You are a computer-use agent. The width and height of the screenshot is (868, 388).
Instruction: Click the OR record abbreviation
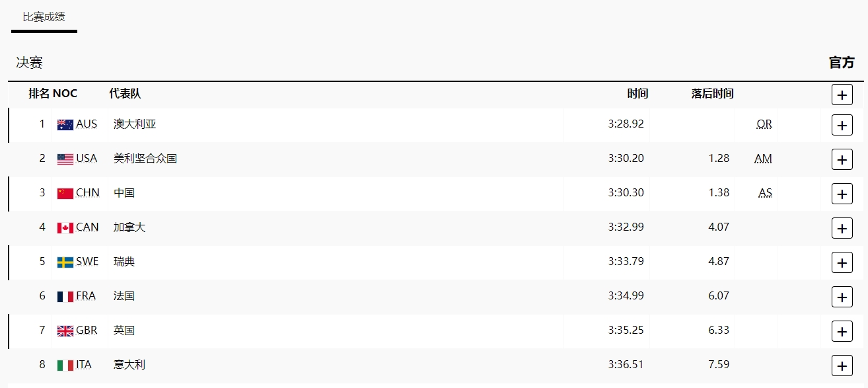pos(764,124)
